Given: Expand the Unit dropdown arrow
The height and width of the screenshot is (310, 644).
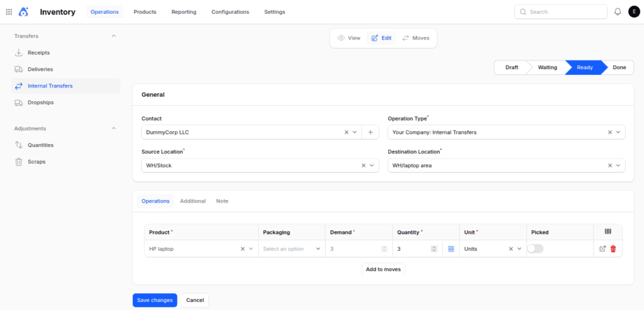Looking at the screenshot, I should [519, 249].
